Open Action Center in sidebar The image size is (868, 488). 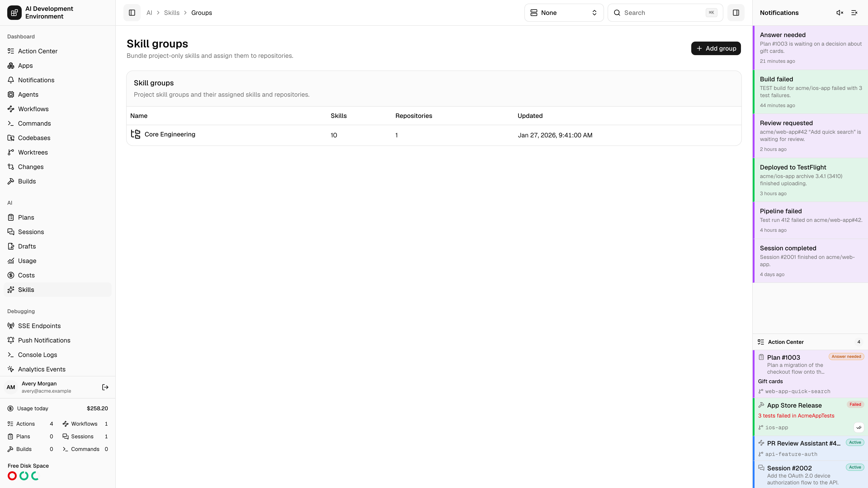[58, 51]
